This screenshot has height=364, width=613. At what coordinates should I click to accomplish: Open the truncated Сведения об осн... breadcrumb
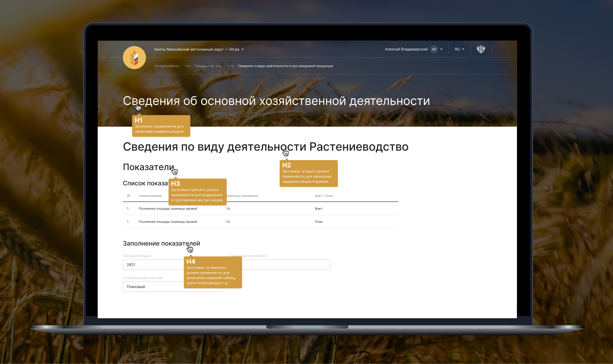209,66
